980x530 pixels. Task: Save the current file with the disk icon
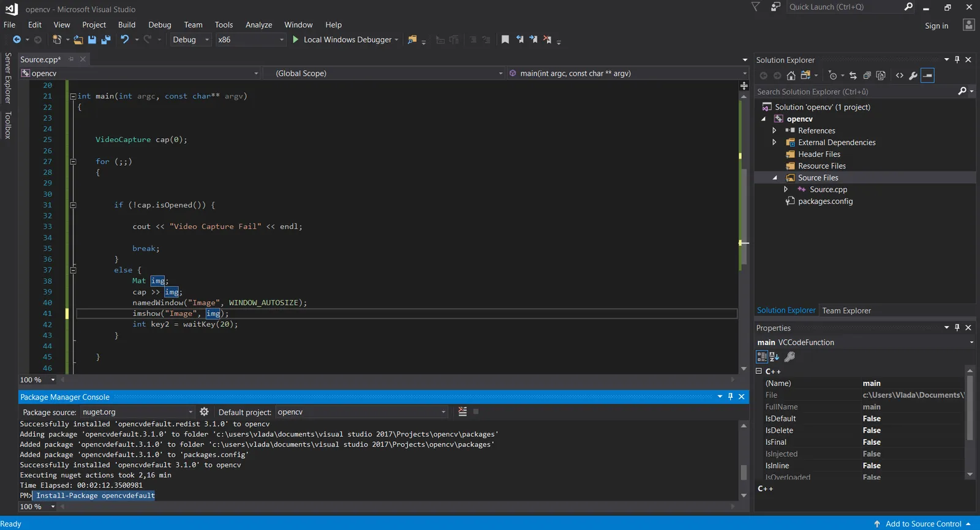(92, 39)
